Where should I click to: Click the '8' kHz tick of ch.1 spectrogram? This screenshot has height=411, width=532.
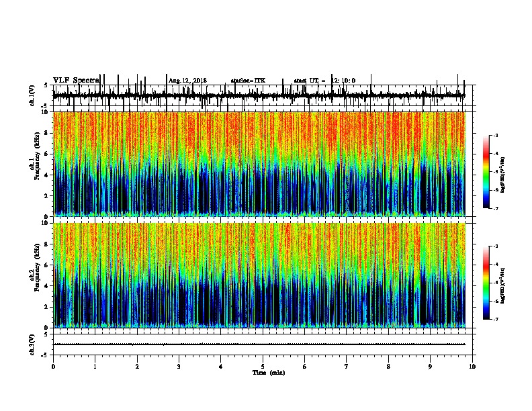pyautogui.click(x=46, y=133)
